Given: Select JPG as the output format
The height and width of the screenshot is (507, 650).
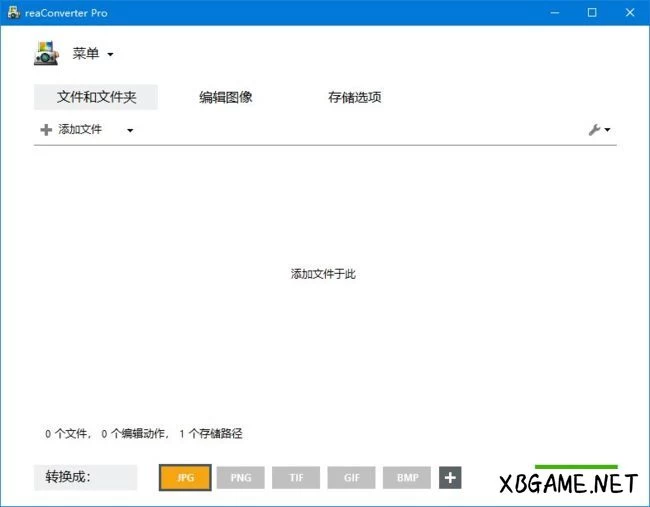Looking at the screenshot, I should [x=185, y=478].
